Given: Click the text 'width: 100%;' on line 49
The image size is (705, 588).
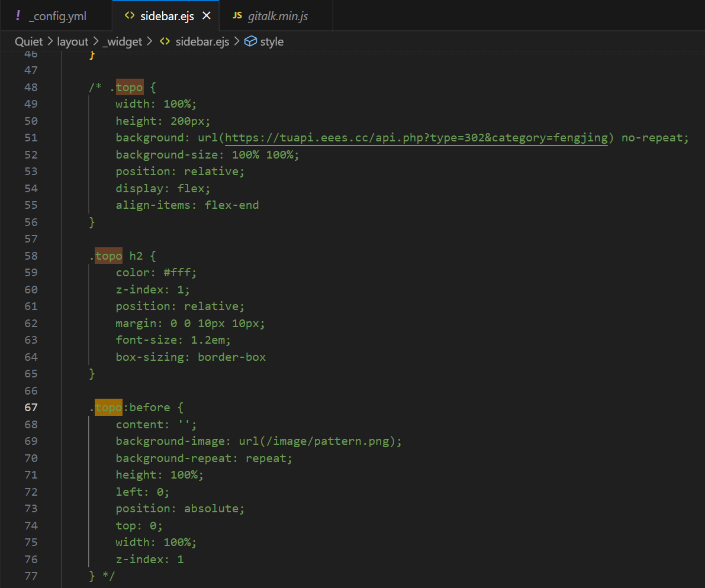Looking at the screenshot, I should point(156,104).
